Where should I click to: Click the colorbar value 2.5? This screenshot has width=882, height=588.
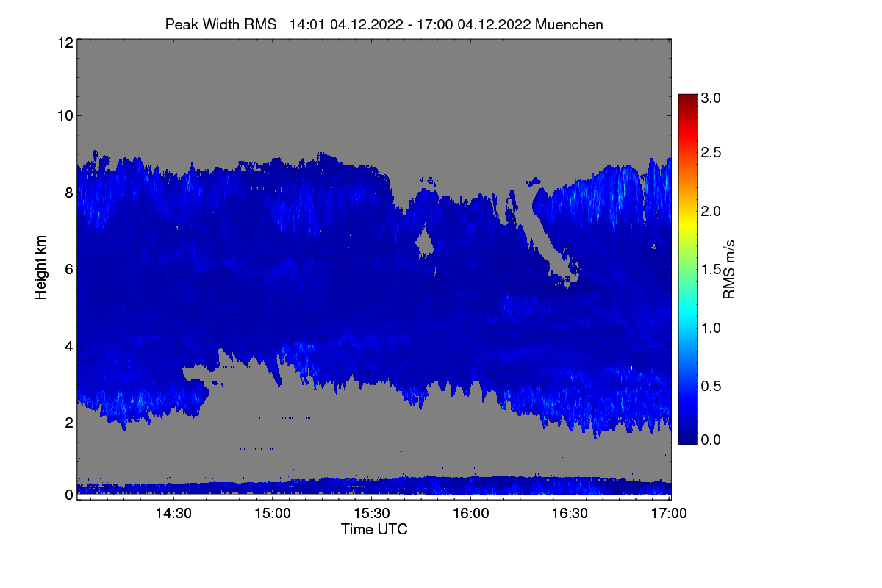(x=710, y=153)
